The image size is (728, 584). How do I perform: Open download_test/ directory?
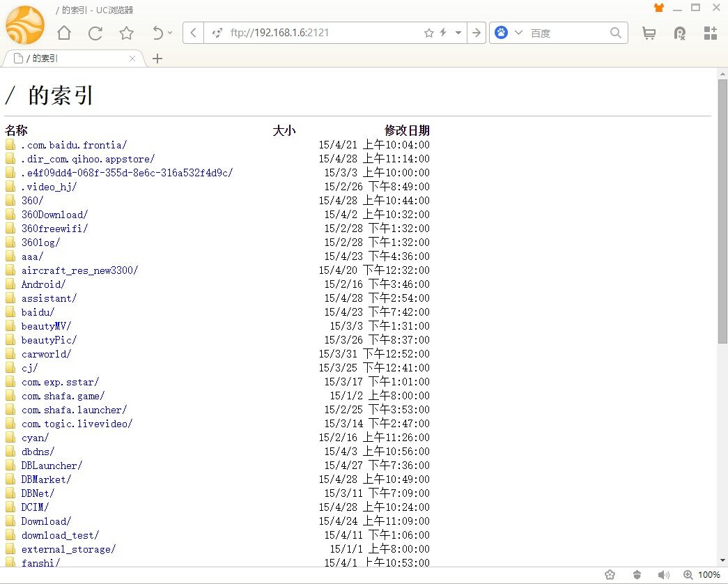pyautogui.click(x=60, y=535)
